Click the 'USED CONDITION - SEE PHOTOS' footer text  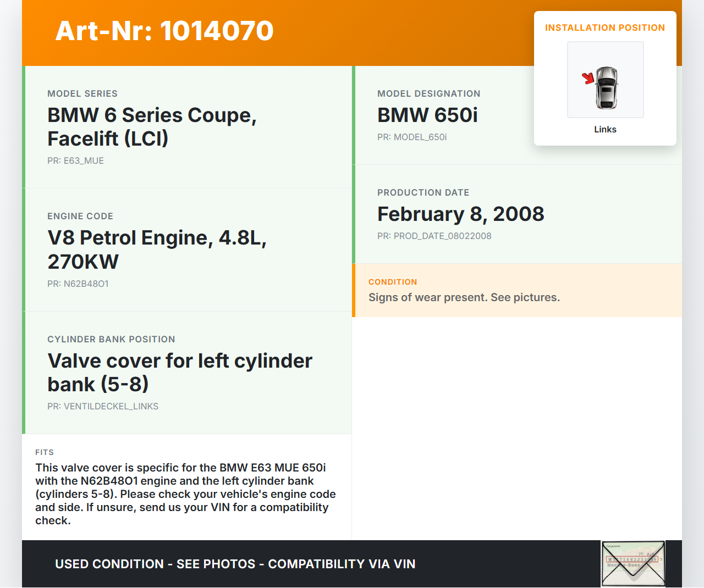pyautogui.click(x=235, y=564)
